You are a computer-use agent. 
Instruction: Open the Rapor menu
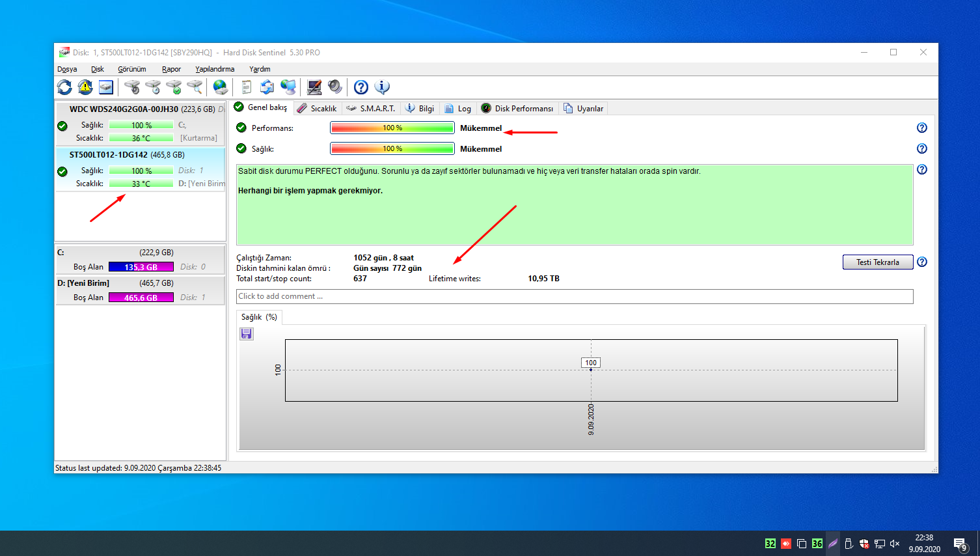172,69
